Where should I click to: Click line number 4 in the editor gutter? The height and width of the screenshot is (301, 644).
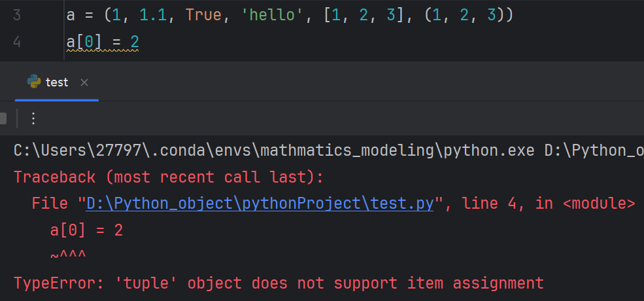(x=16, y=41)
